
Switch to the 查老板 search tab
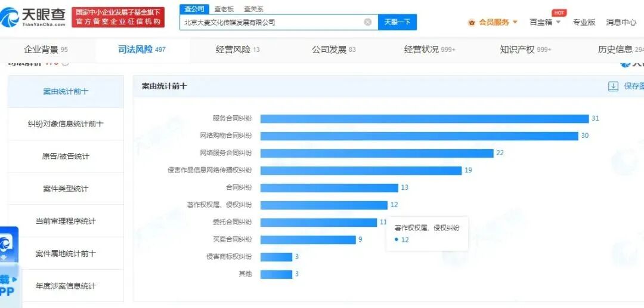pyautogui.click(x=224, y=8)
